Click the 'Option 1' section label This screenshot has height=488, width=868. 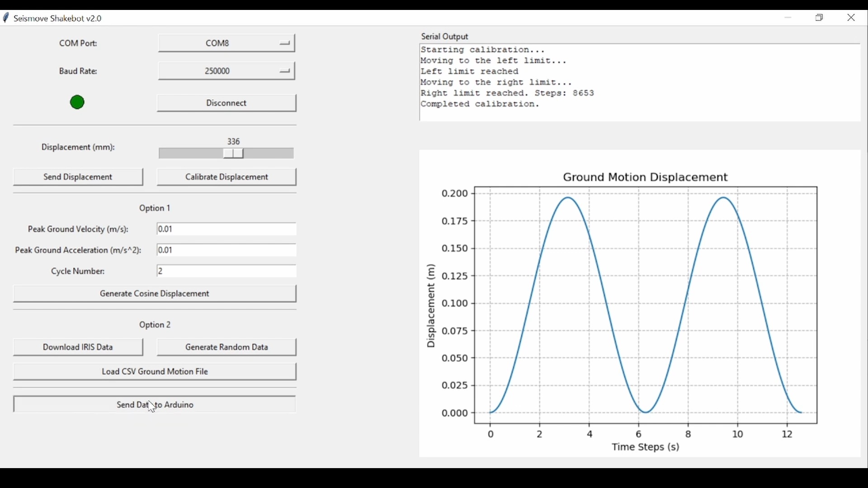pos(155,208)
